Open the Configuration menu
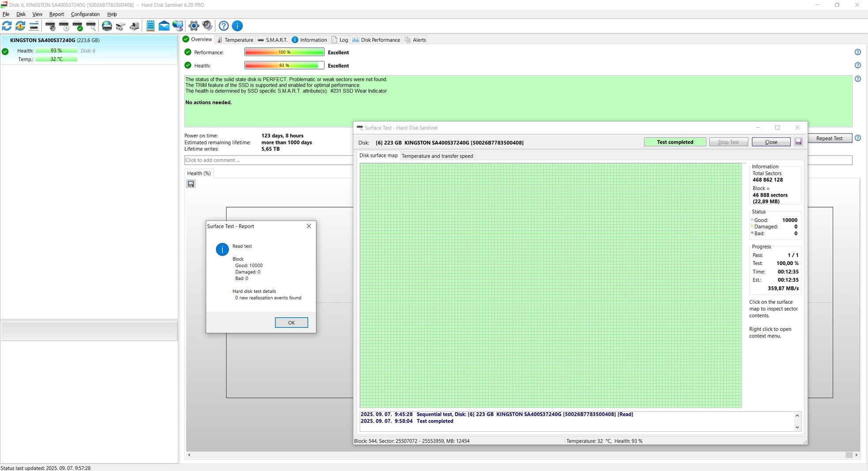 click(x=85, y=14)
